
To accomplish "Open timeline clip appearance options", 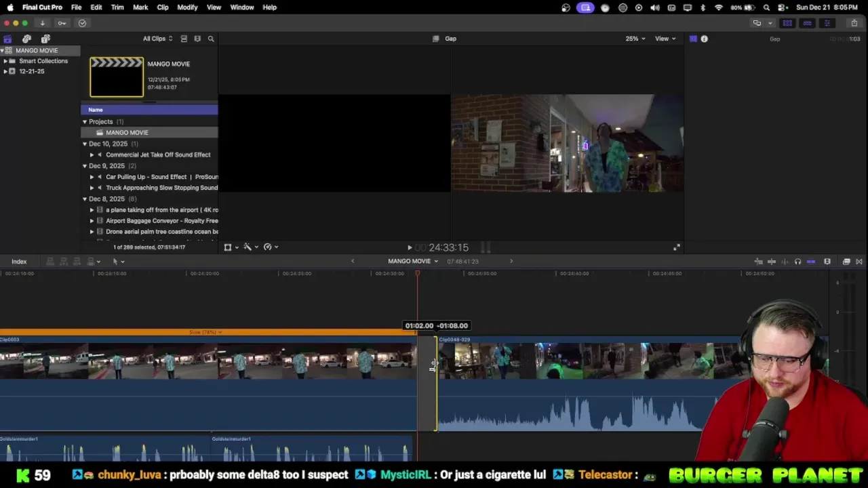I will point(827,262).
